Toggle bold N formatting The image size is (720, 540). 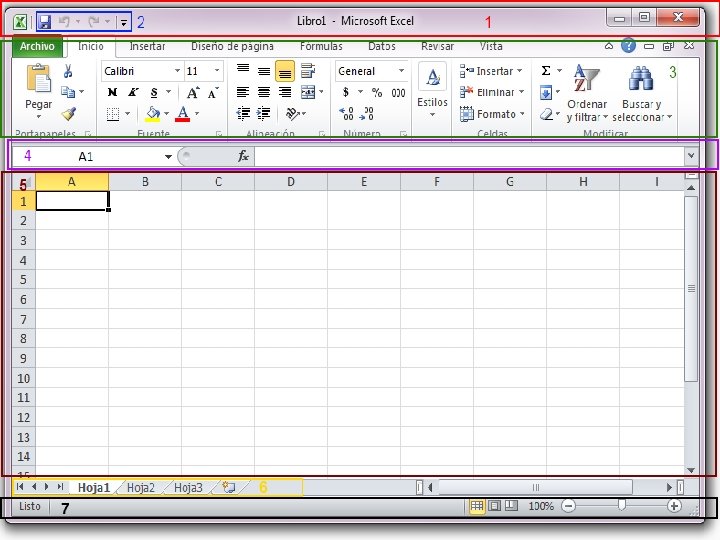point(112,93)
